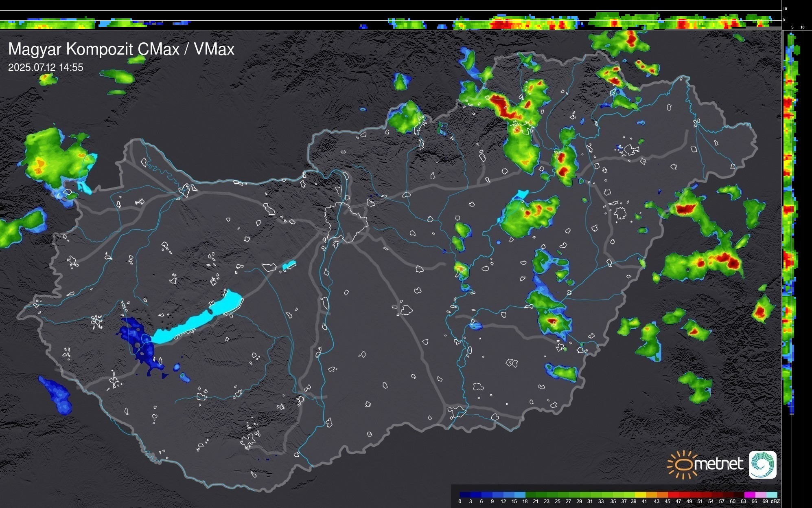Click the teal spiral app icon
Viewport: 812px width, 508px height.
coord(762,464)
